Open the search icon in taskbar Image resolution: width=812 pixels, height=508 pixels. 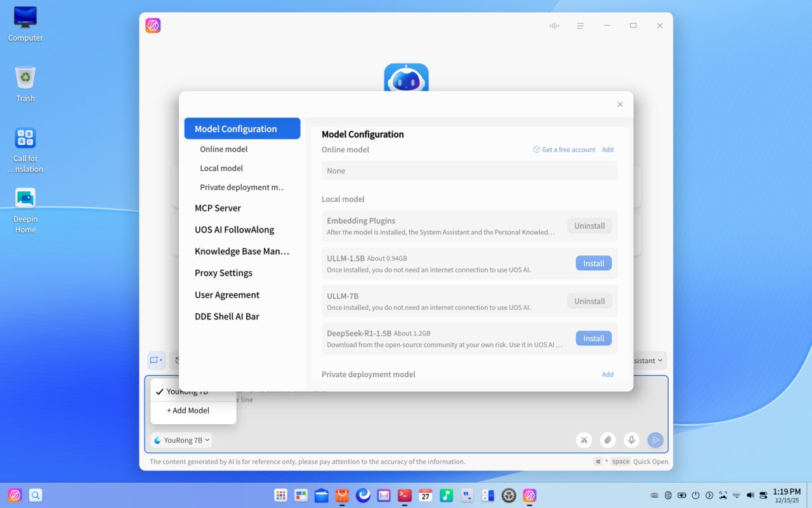pyautogui.click(x=36, y=495)
